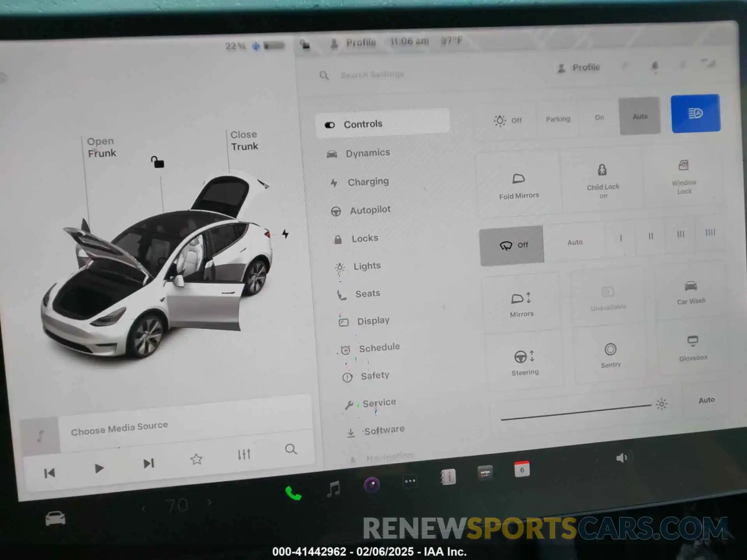
Task: Toggle Child Lock off setting
Action: (x=602, y=180)
